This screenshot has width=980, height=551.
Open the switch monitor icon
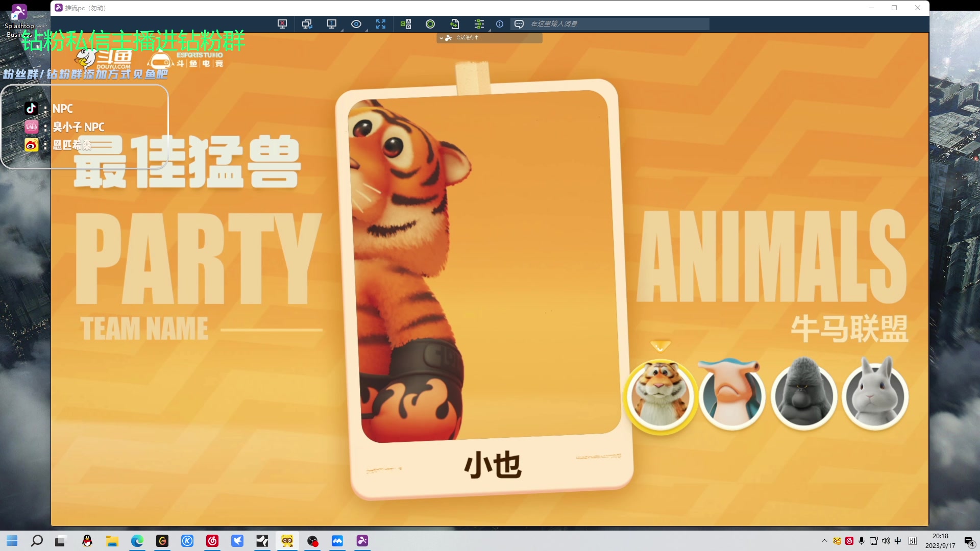tap(307, 24)
